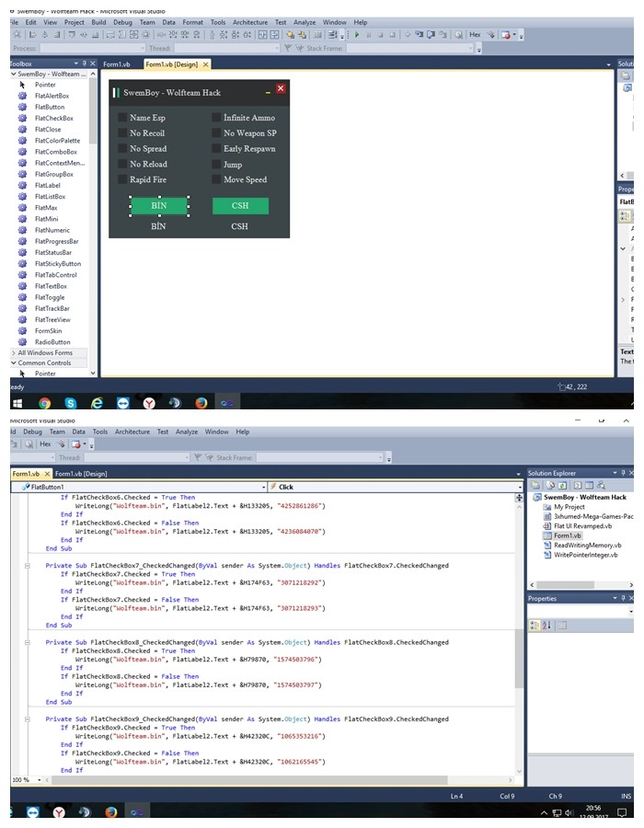
Task: Click the Solution Explorer horizontal scrollbar
Action: [x=566, y=585]
